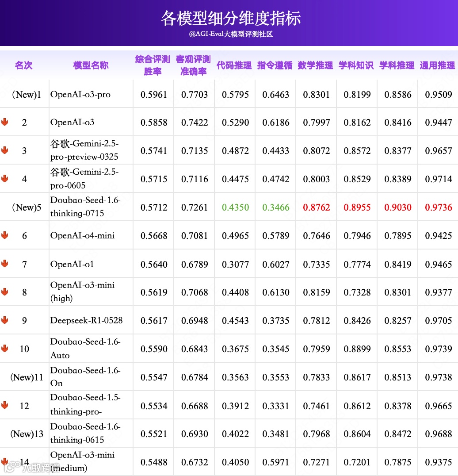458x476 pixels.
Task: Click the red value 0.9736
Action: (438, 207)
